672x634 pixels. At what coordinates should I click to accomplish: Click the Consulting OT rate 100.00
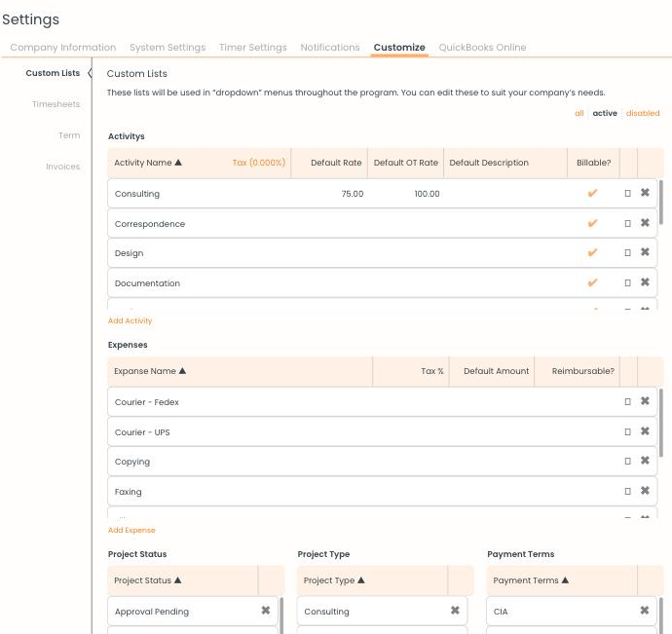[427, 194]
